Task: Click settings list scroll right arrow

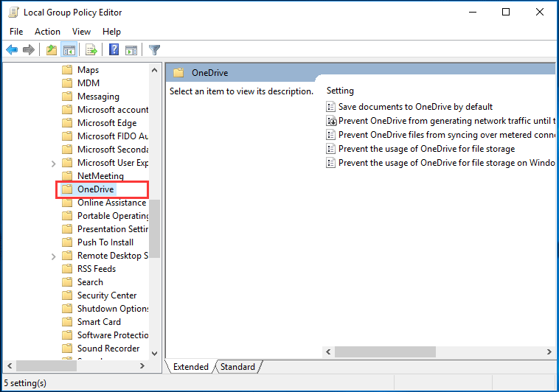Action: tap(549, 352)
